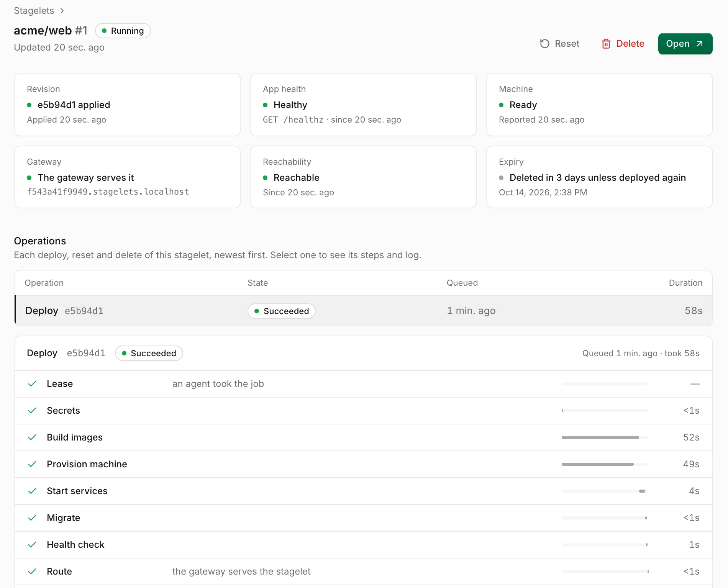Click the grey dot in Expiry card
The image size is (728, 588).
(501, 178)
